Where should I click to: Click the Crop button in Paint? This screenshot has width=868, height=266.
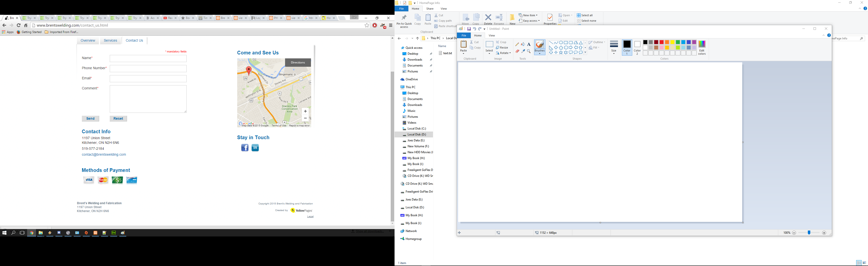click(501, 42)
